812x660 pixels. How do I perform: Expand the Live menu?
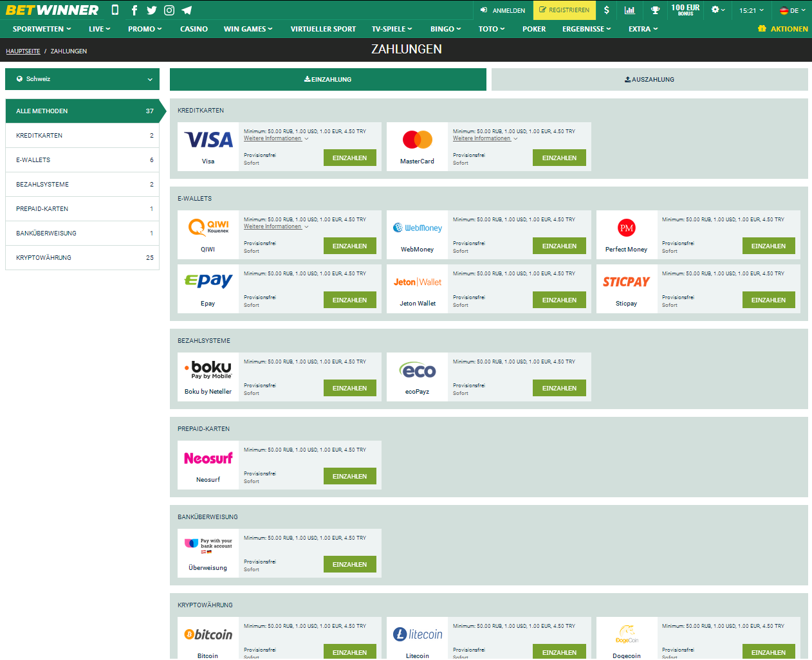click(100, 29)
